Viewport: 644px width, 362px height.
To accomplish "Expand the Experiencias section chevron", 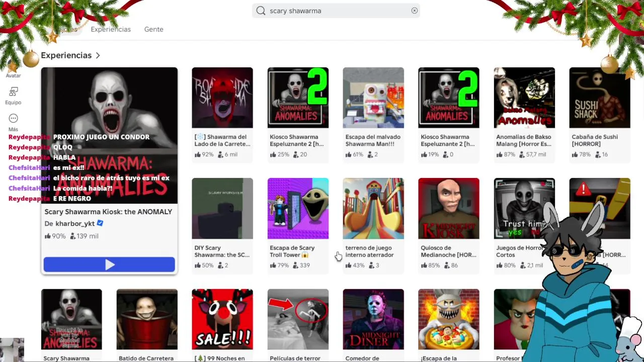I will pos(98,55).
